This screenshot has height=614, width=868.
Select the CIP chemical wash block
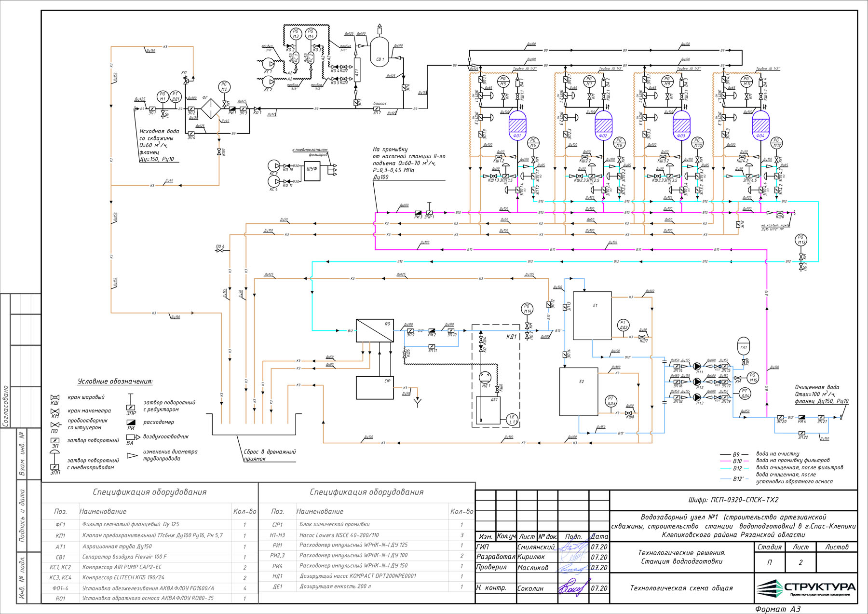pos(375,388)
